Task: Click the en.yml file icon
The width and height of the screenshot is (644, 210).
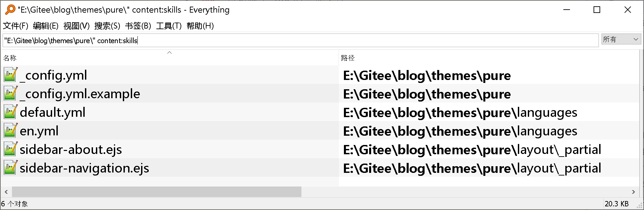Action: click(10, 131)
